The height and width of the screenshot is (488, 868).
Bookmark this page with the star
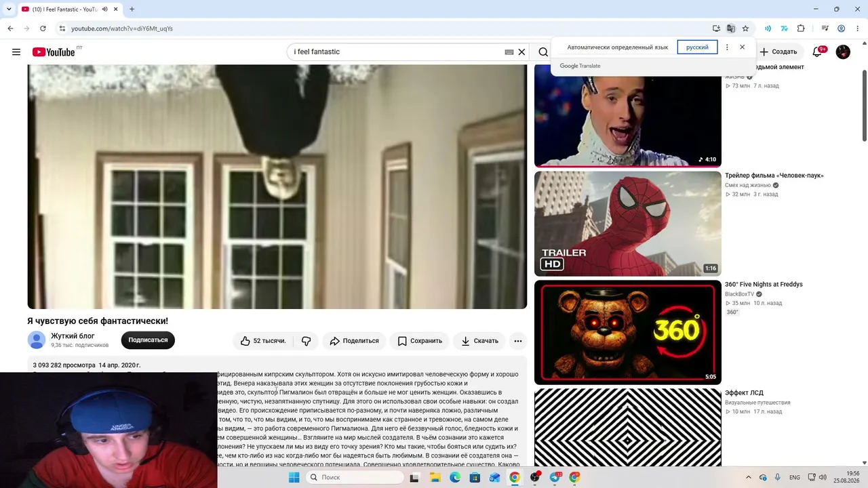click(745, 28)
